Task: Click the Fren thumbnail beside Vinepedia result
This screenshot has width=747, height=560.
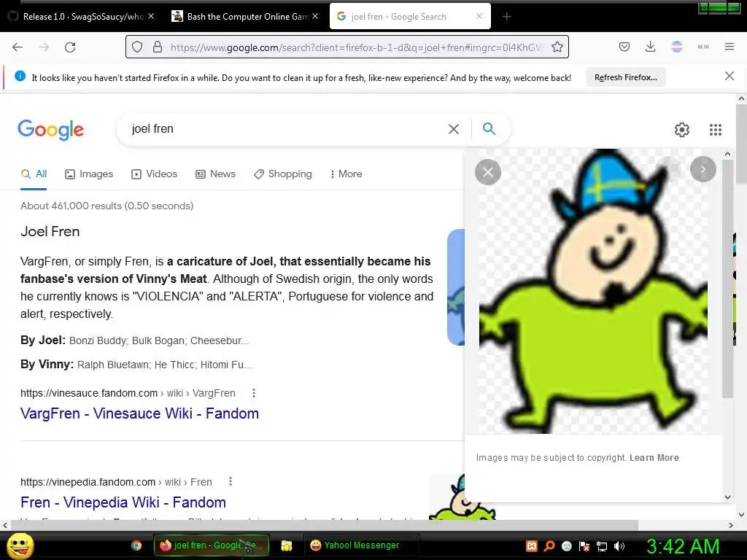Action: coord(447,496)
